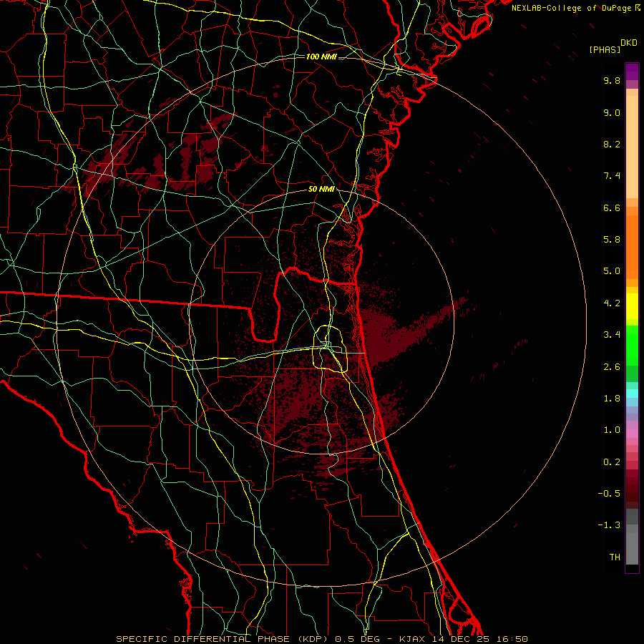The image size is (644, 644).
Task: Click the 7.4 scale value
Action: pyautogui.click(x=612, y=176)
